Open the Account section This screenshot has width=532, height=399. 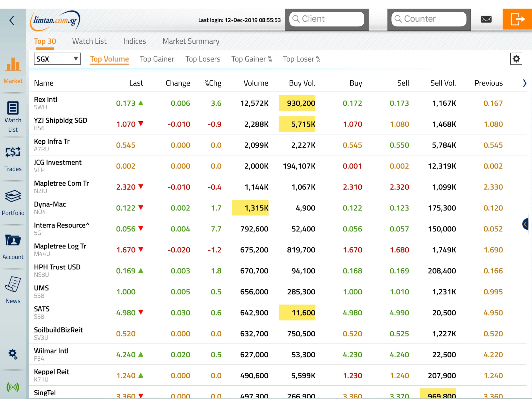[x=13, y=247]
